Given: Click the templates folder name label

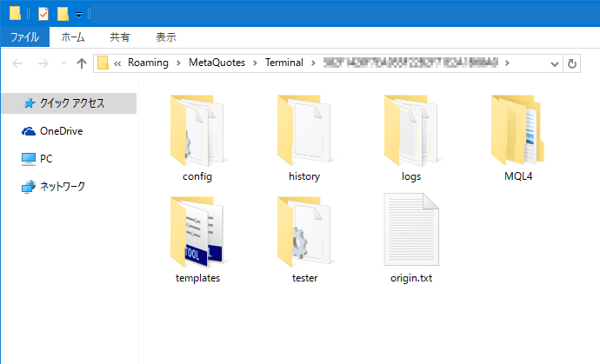Looking at the screenshot, I should (x=197, y=278).
